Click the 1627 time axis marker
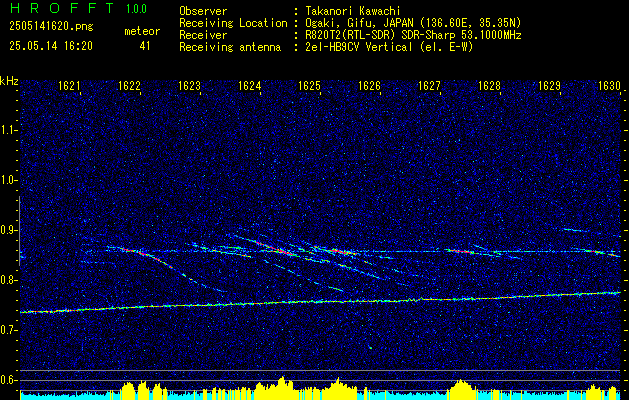Image resolution: width=629 pixels, height=400 pixels. (429, 85)
